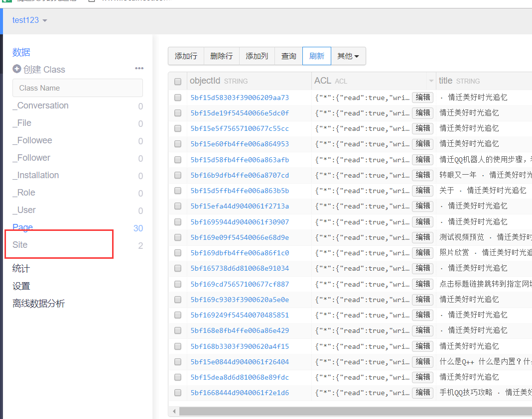Click the 添加列 button

(x=257, y=56)
